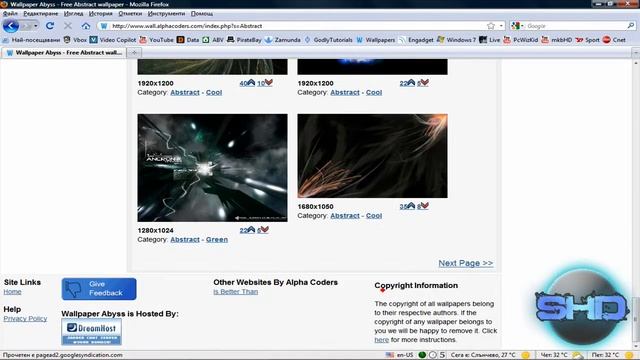Open the Google search engine dropdown
This screenshot has width=640, height=360.
coord(517,26)
